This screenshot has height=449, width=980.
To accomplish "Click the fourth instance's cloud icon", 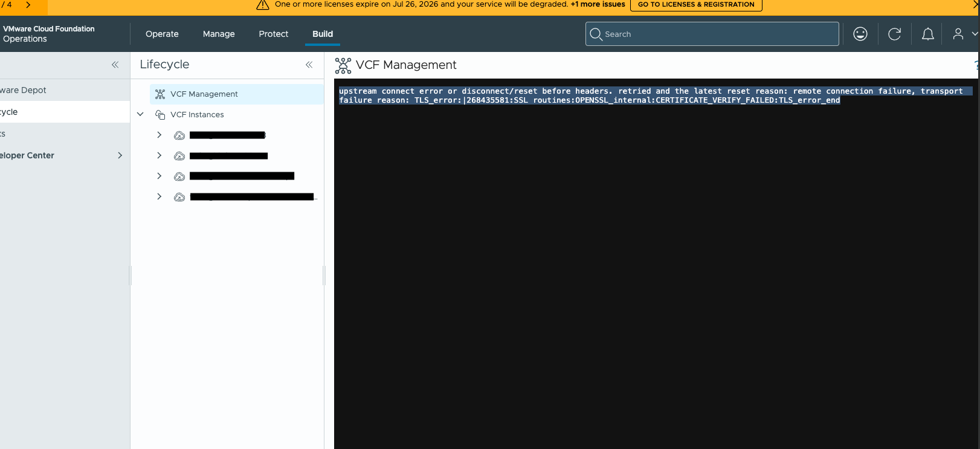I will (179, 197).
